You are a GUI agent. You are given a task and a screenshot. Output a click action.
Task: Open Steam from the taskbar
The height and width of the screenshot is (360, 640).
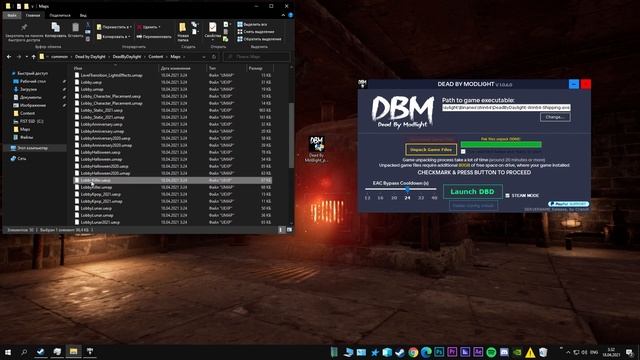(x=400, y=352)
